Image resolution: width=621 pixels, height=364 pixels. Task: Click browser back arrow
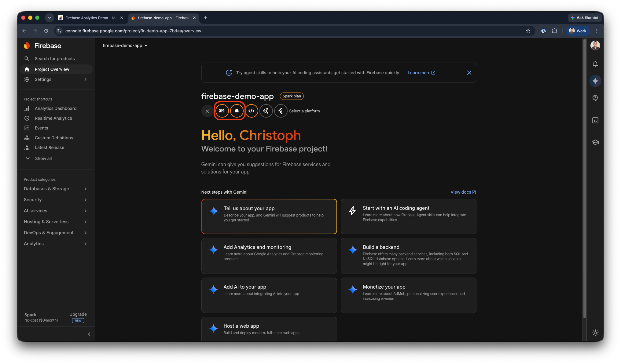(x=24, y=31)
